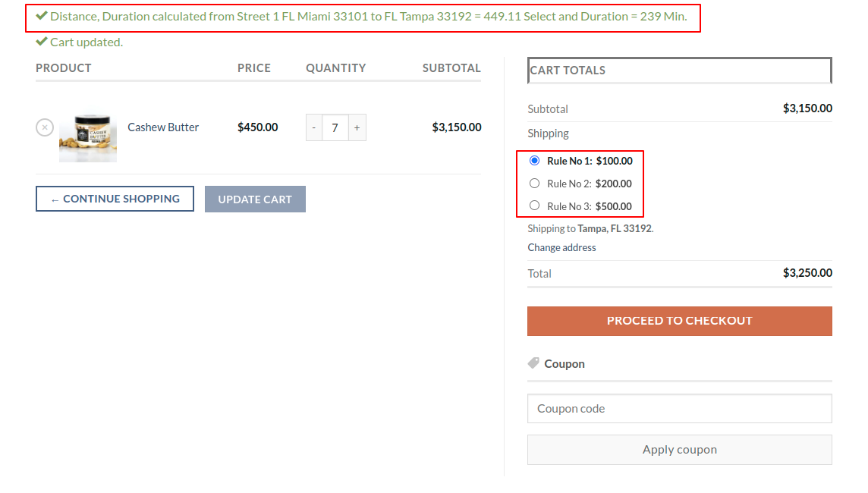Click the Cashew Butter $450.00 price
Image resolution: width=868 pixels, height=493 pixels.
tap(258, 127)
